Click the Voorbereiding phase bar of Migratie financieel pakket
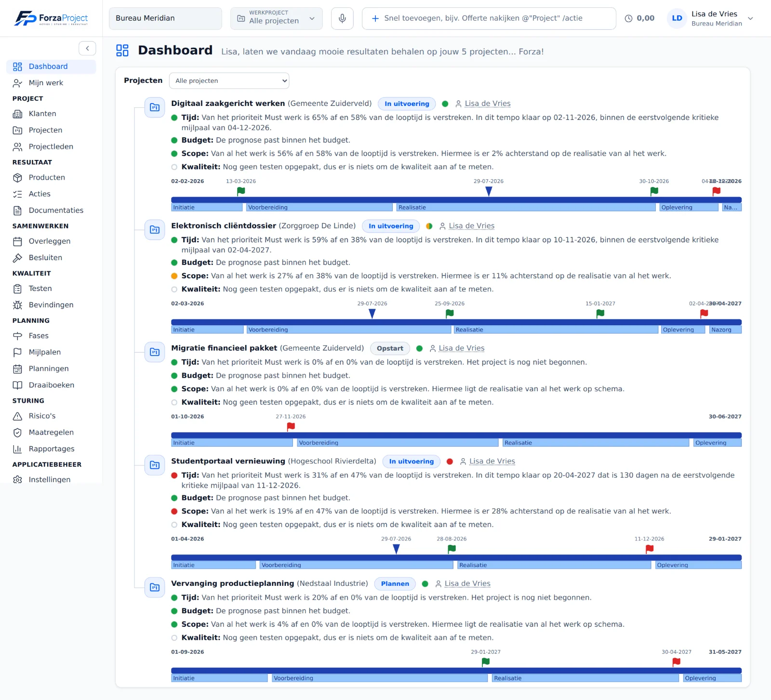The height and width of the screenshot is (700, 771). [398, 443]
